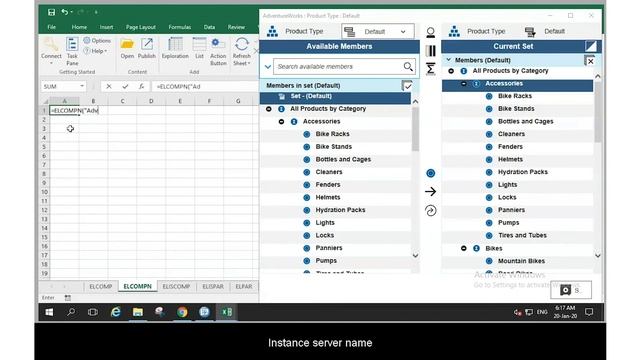
Task: Add an Exploration from the ribbon
Action: (175, 48)
